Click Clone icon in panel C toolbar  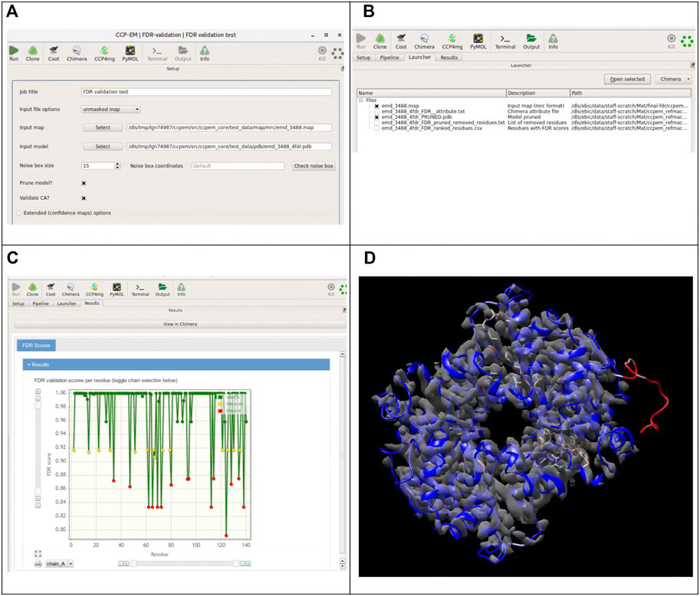[32, 290]
